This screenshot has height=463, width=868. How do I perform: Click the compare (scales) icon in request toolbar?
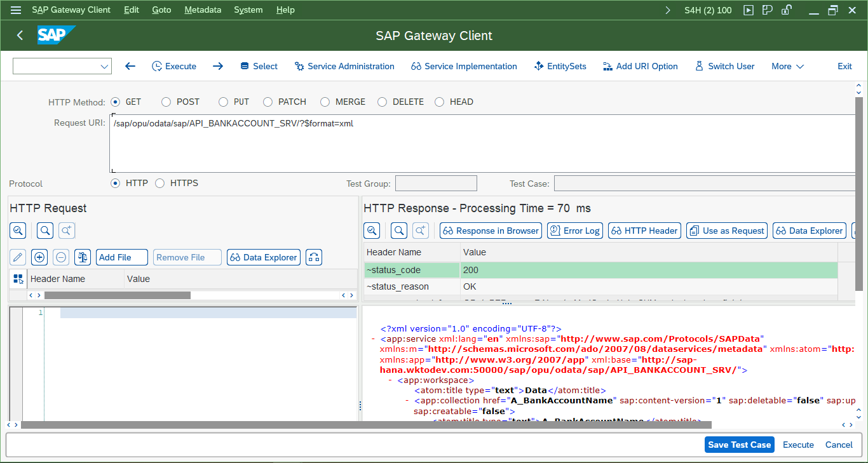[x=82, y=257]
